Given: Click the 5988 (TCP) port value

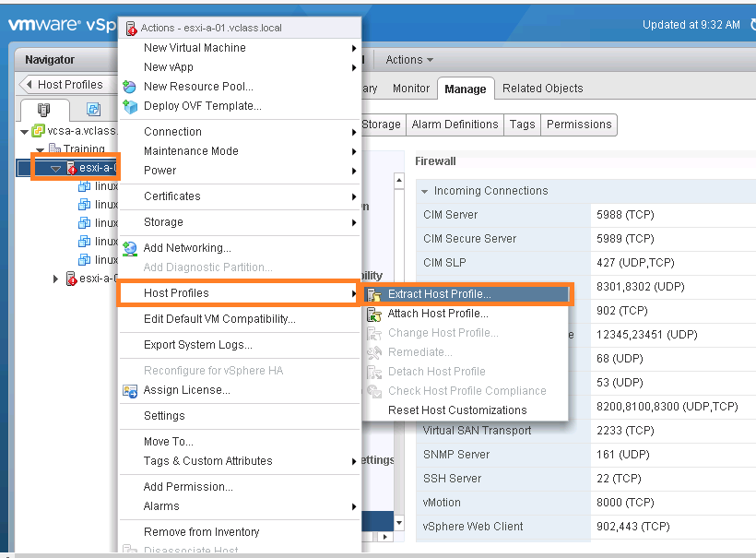Looking at the screenshot, I should (625, 215).
